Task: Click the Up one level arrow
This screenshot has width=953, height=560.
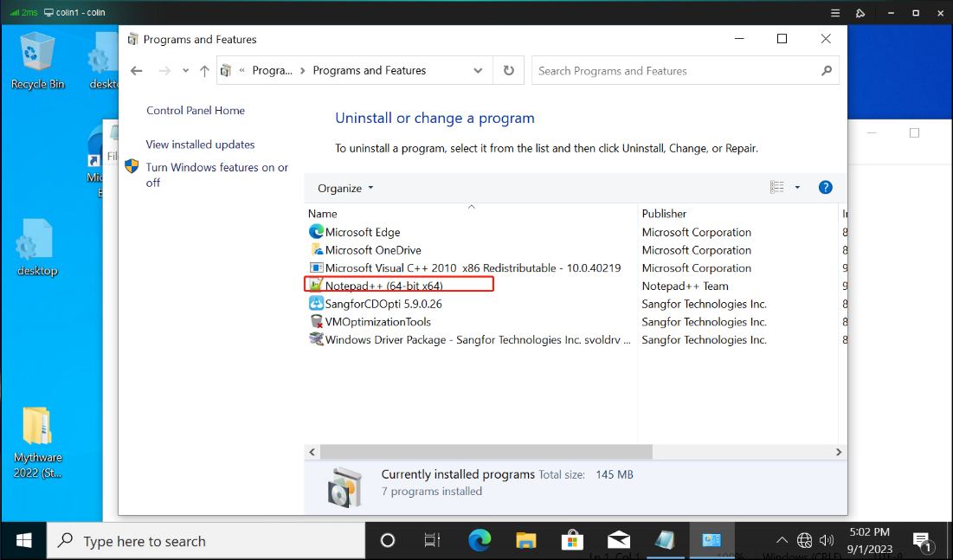Action: (x=204, y=71)
